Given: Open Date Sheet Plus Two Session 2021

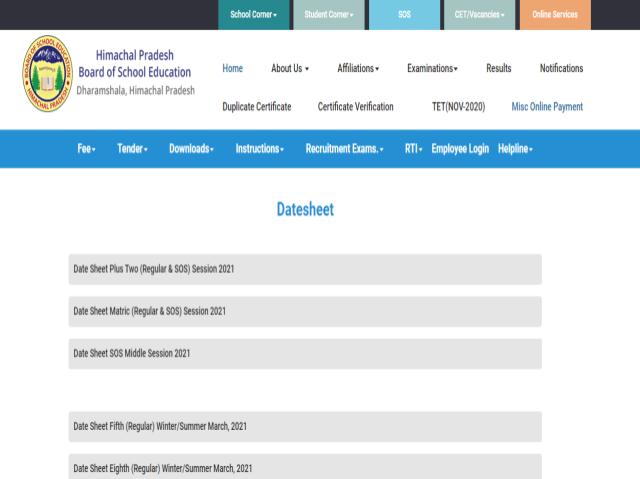Looking at the screenshot, I should tap(305, 269).
